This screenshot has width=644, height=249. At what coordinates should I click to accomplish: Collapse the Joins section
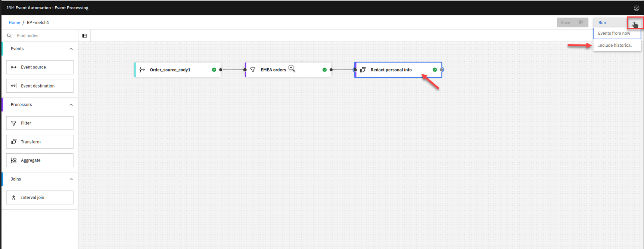pyautogui.click(x=71, y=179)
